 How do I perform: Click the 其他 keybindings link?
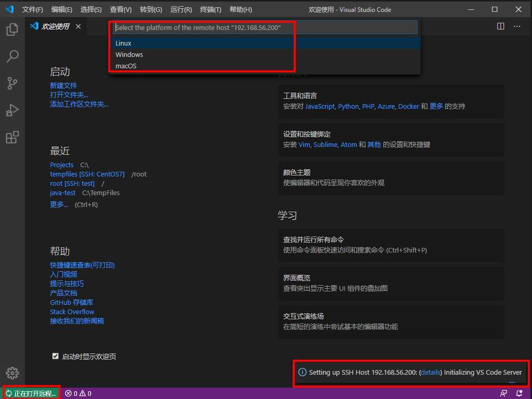374,145
